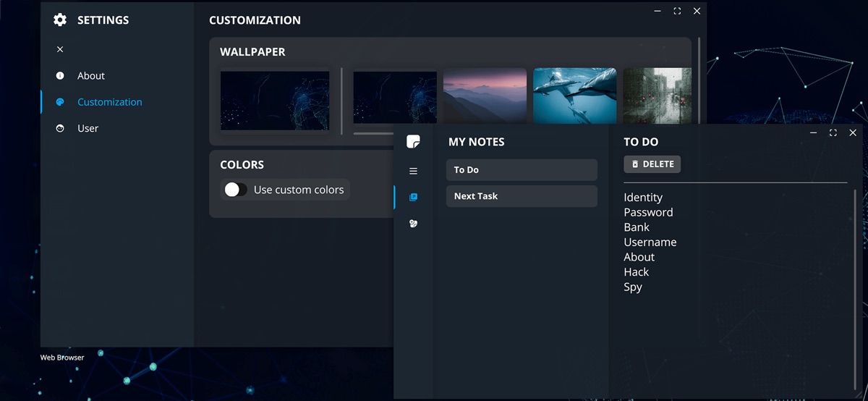The width and height of the screenshot is (868, 401).
Task: Open the Web Browser desktop shortcut
Action: tap(62, 358)
